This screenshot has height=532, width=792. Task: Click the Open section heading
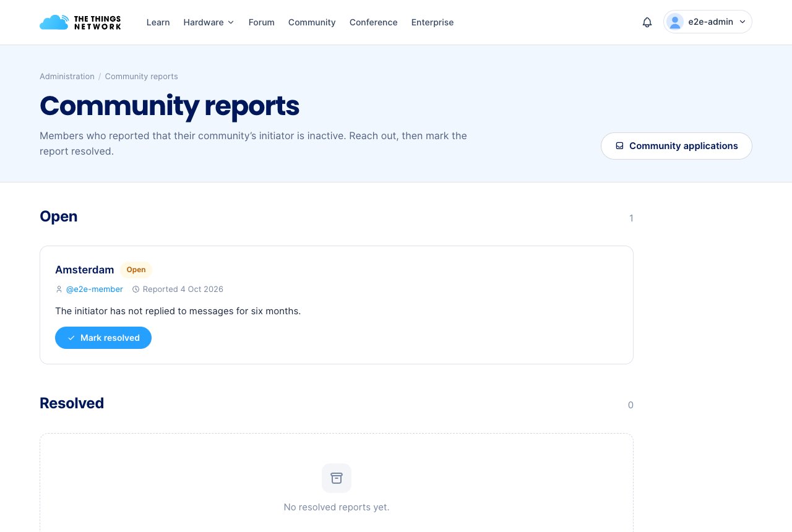click(59, 217)
